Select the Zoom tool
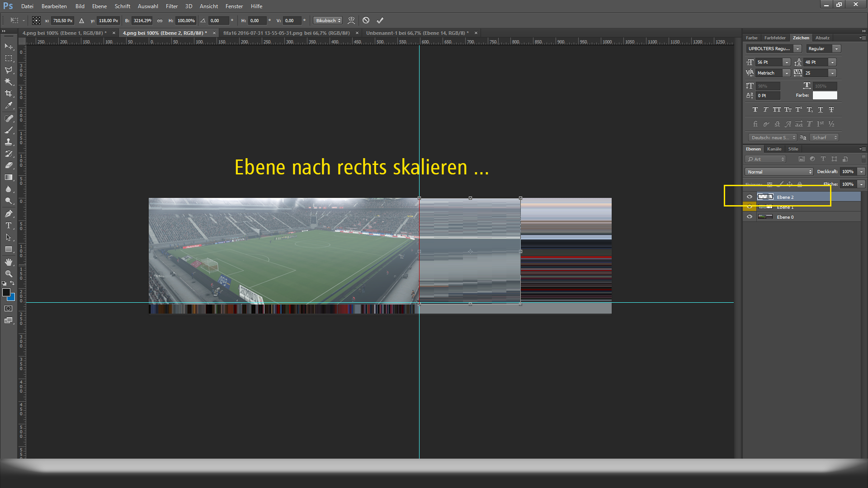Screen dimensions: 868x488 (x=9, y=274)
